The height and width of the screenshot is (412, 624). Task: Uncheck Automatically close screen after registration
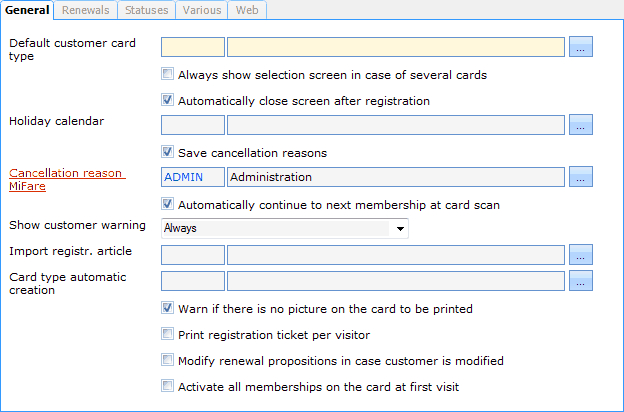(x=167, y=100)
